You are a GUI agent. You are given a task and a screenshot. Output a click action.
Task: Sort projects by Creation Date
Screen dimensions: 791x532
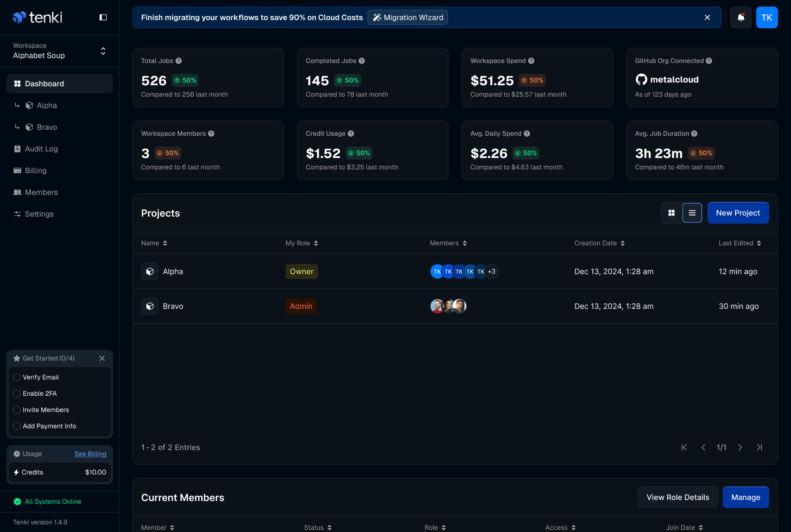(599, 243)
